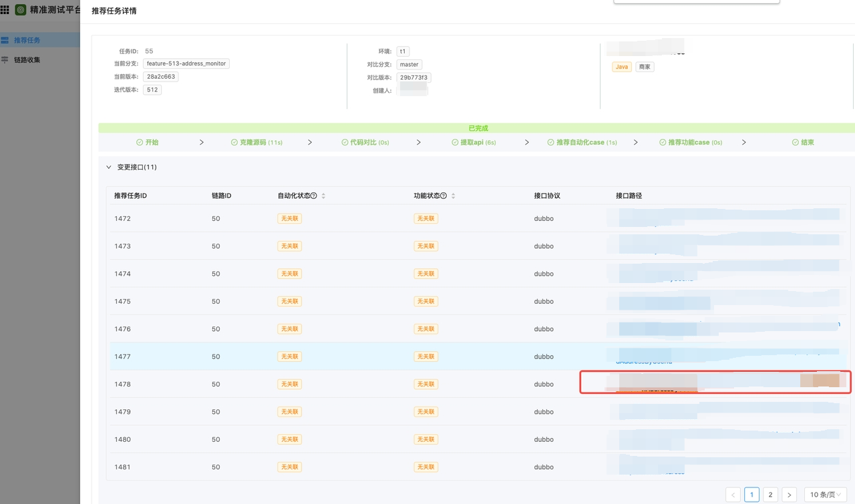Collapse the 变更接口(11) section
This screenshot has width=855, height=504.
109,167
